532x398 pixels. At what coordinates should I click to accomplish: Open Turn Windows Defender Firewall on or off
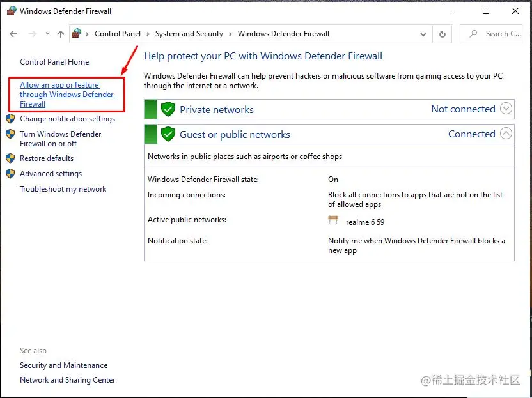[x=60, y=139]
